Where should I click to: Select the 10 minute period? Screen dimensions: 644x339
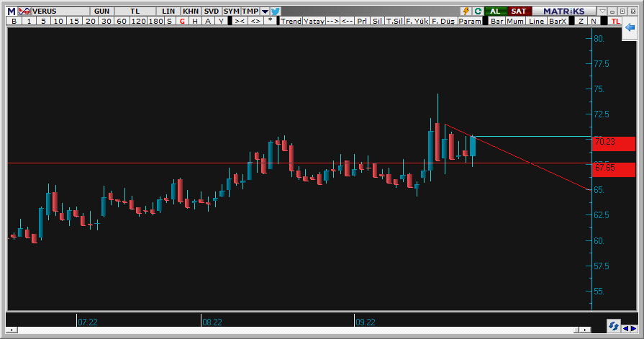[x=58, y=21]
